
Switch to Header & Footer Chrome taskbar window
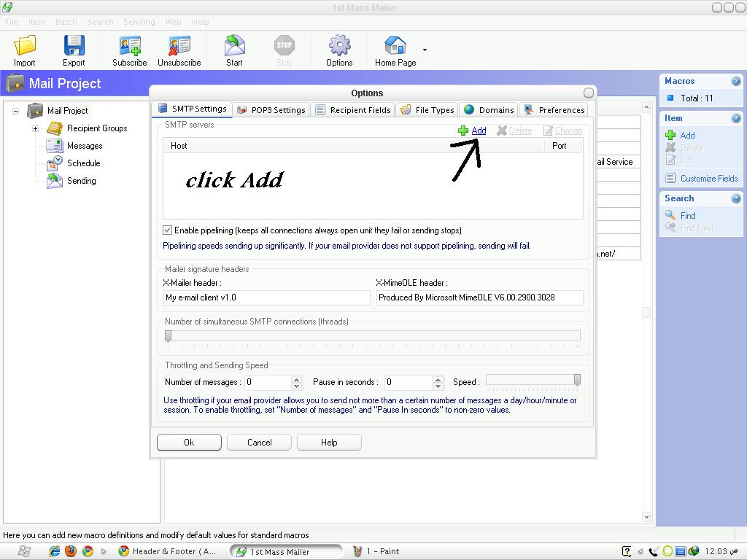167,551
